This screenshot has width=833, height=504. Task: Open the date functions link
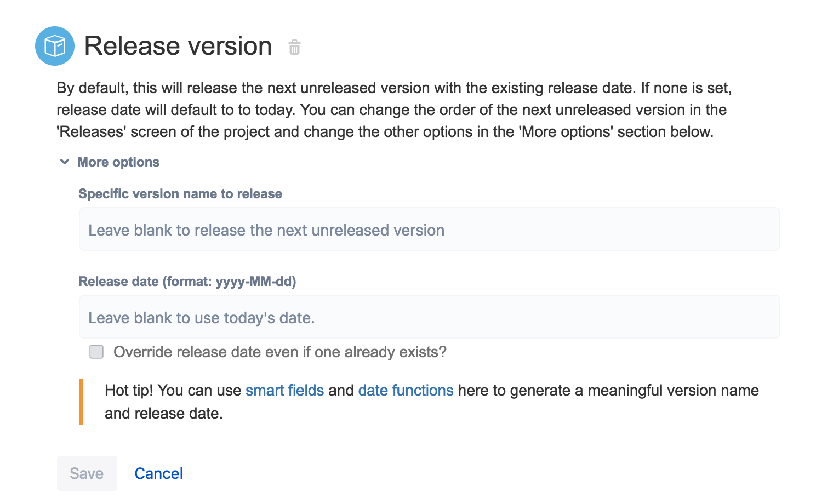(x=406, y=390)
